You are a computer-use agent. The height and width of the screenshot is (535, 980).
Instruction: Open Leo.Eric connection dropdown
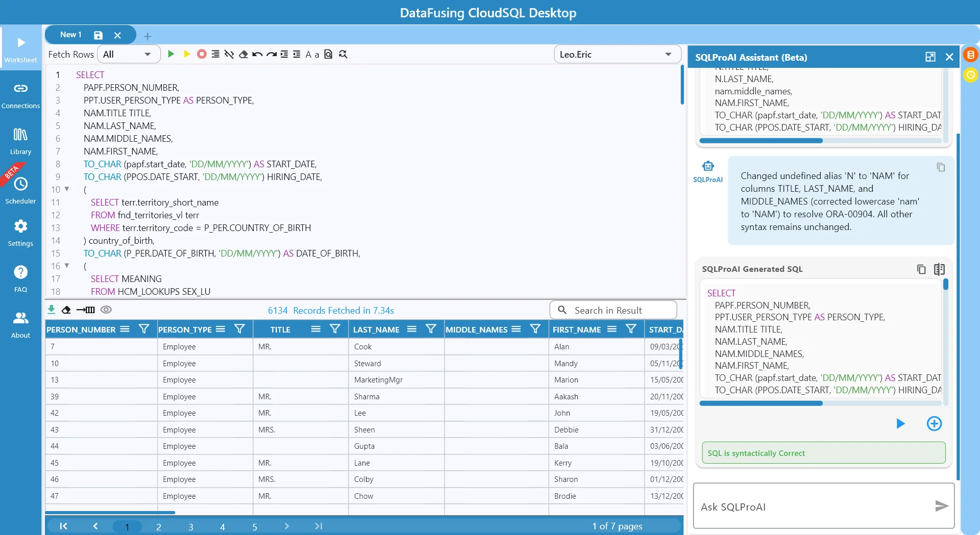pyautogui.click(x=617, y=54)
